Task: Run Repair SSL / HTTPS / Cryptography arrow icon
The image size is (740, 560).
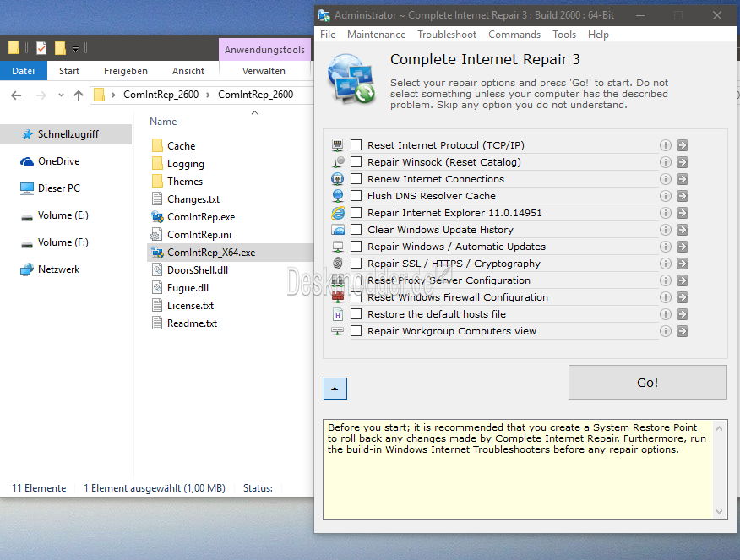Action: click(x=682, y=264)
